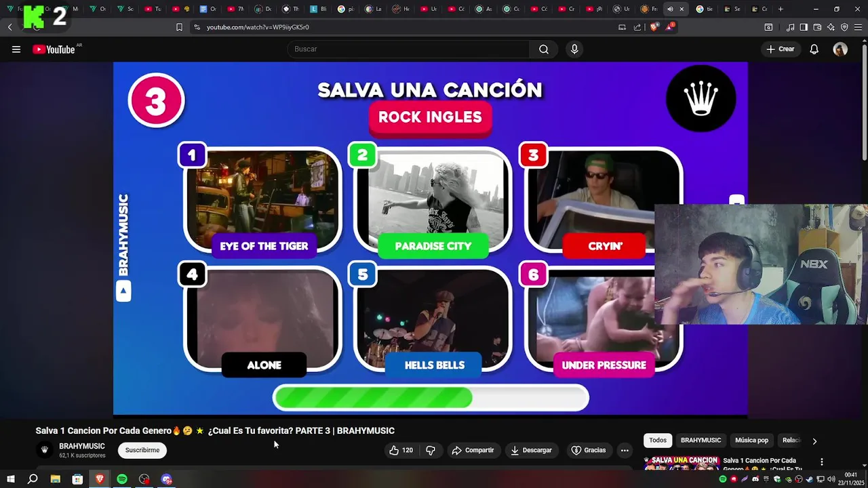Switch to Brave browser taskbar icon
This screenshot has width=868, height=488.
pyautogui.click(x=100, y=479)
